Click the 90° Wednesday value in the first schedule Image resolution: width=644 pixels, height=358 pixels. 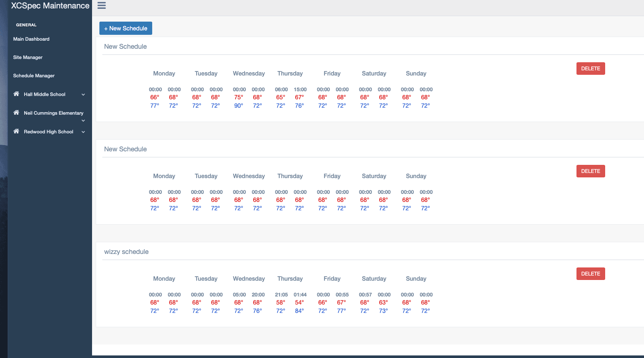(x=238, y=106)
